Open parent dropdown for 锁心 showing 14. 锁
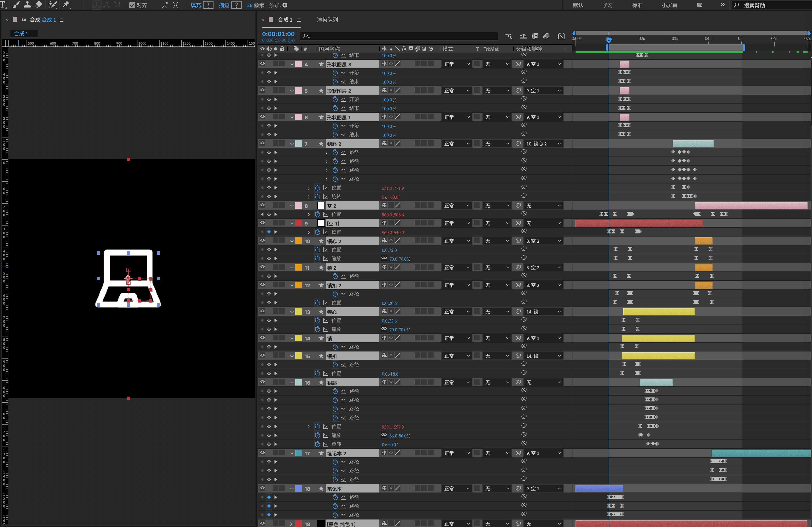812x527 pixels. 543,312
